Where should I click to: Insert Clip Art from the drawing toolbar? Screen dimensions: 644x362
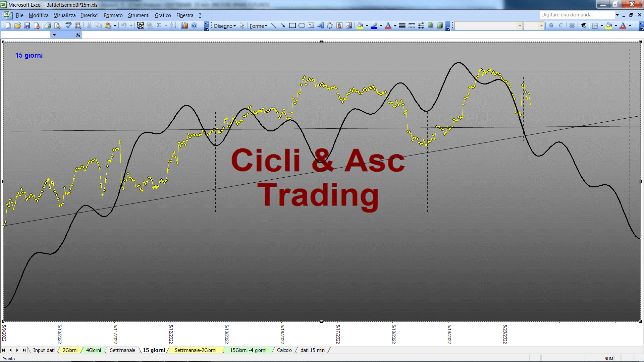pyautogui.click(x=339, y=25)
